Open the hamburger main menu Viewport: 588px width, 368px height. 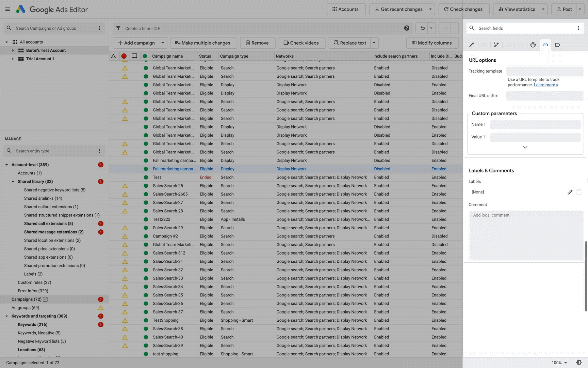tap(7, 9)
